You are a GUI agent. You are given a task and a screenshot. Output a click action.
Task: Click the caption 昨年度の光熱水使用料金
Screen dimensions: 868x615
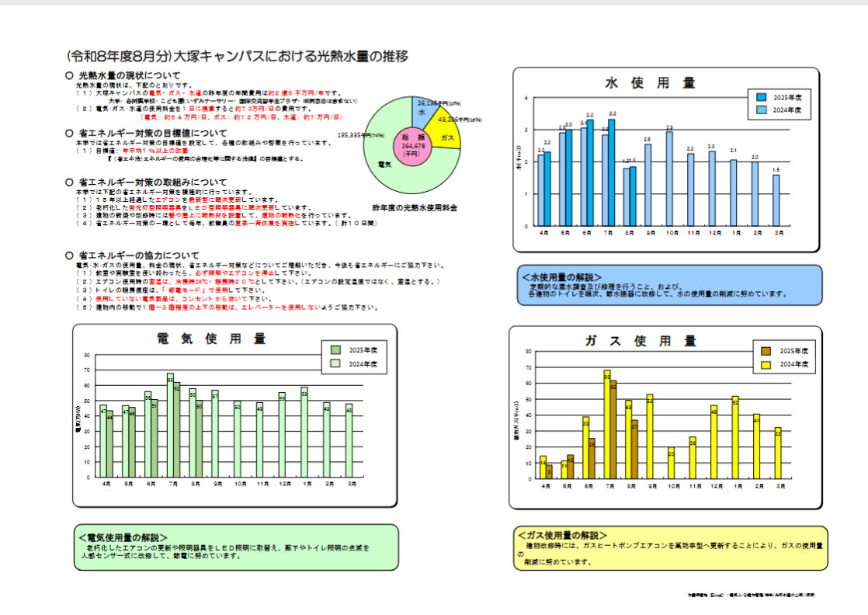pyautogui.click(x=415, y=208)
